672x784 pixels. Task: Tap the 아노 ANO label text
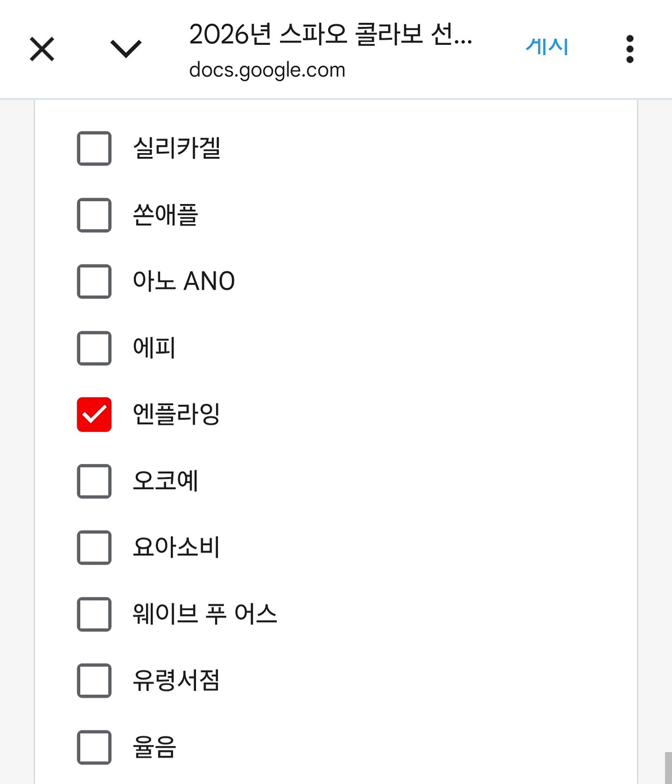tap(184, 281)
